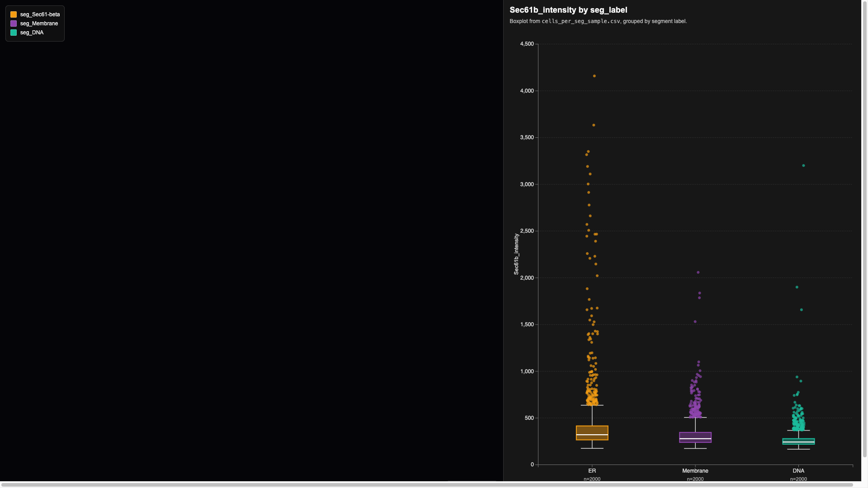Click the 4,500 y-axis tick label
Screen dimensions: 868x488
527,44
